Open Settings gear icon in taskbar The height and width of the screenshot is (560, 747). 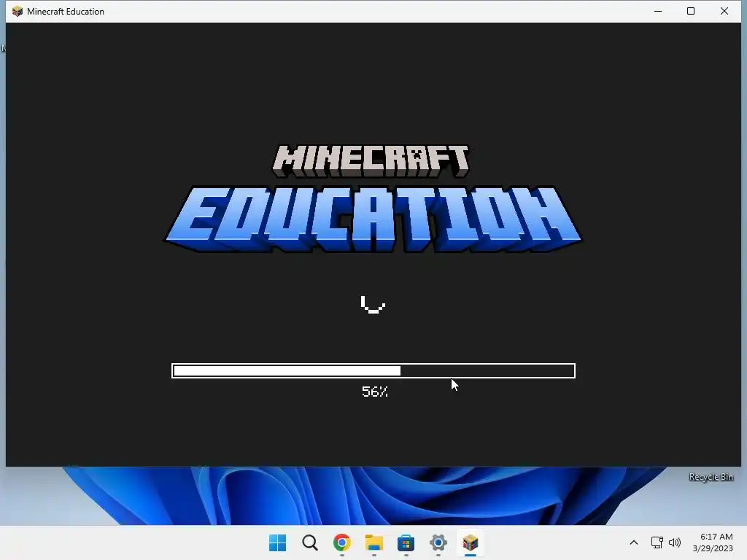tap(438, 542)
